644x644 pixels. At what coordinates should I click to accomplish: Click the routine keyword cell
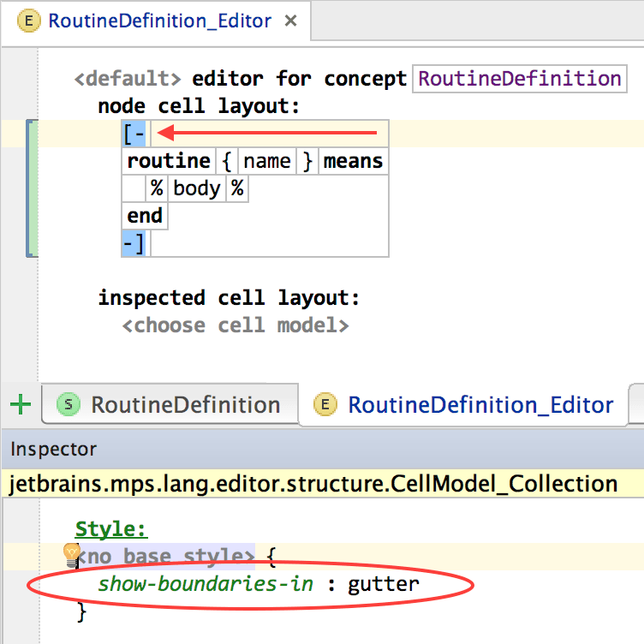coord(168,162)
